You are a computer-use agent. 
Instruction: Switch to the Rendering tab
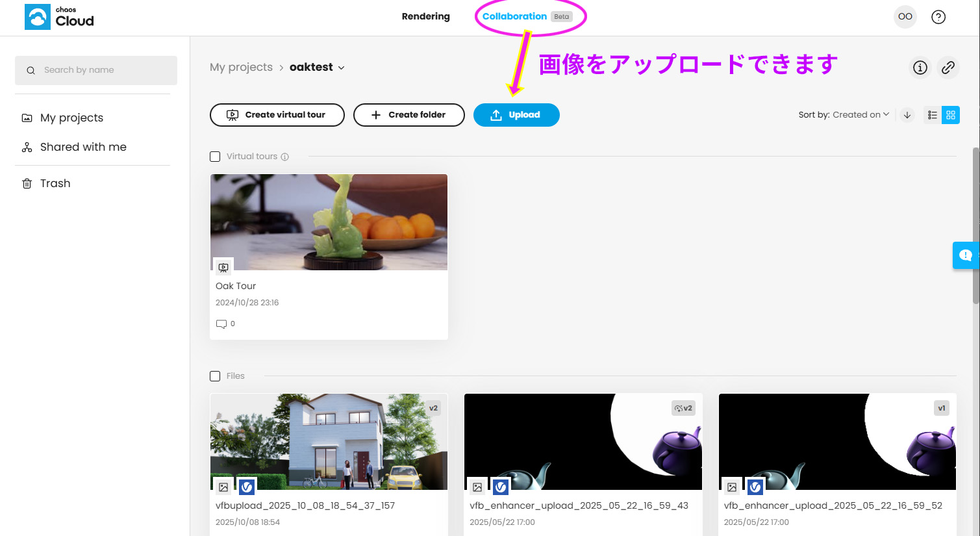tap(425, 17)
